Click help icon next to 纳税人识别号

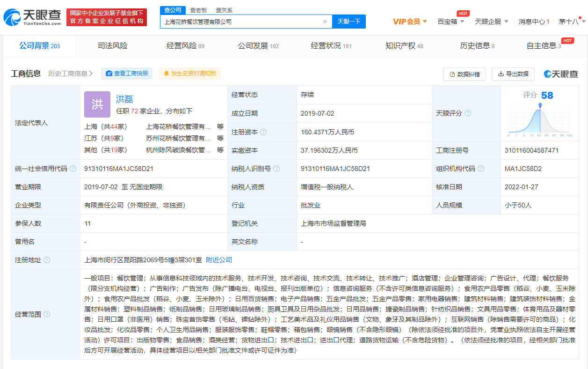[277, 169]
